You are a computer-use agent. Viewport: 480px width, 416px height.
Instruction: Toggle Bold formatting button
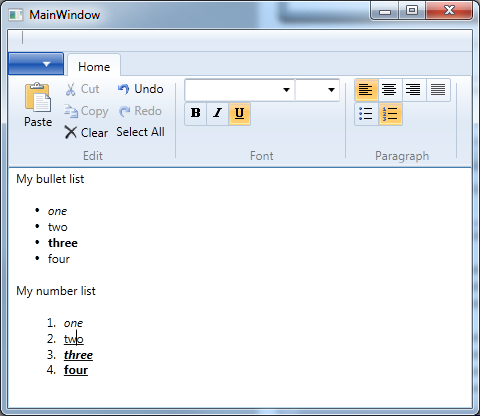(196, 114)
